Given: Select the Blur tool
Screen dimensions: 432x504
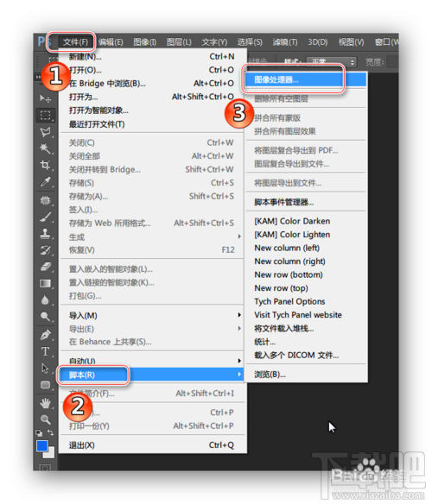Looking at the screenshot, I should click(45, 300).
